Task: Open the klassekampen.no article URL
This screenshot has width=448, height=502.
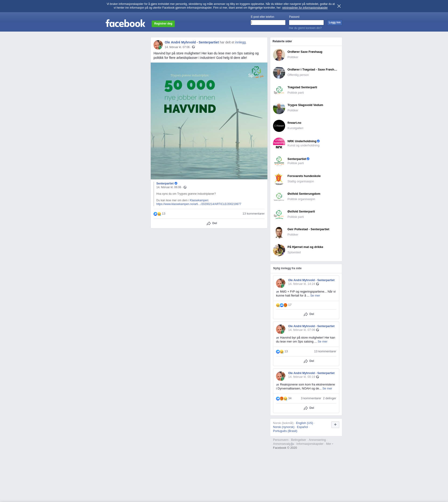Action: tap(198, 204)
